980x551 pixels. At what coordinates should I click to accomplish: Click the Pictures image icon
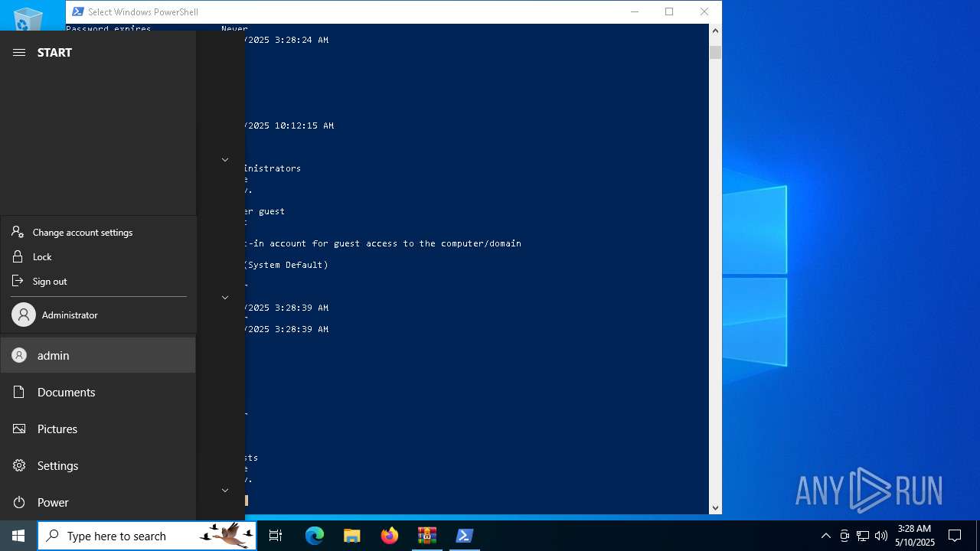click(19, 429)
